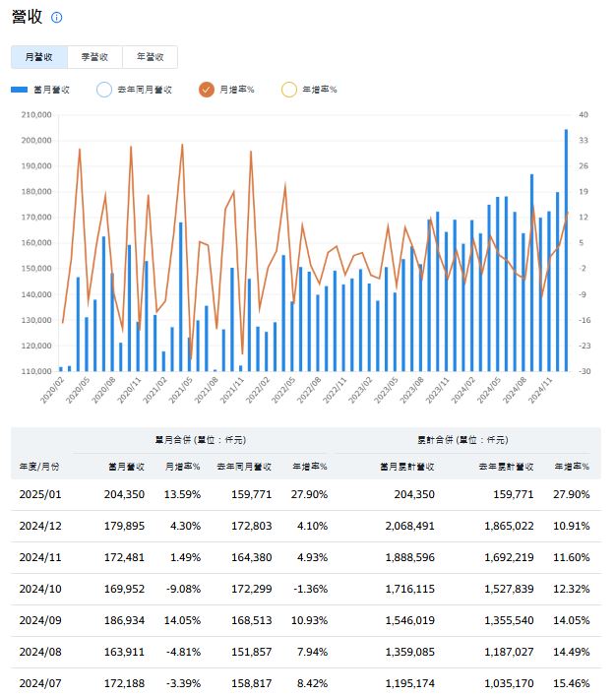Click the 1,888,596 cumulative revenue cell

pyautogui.click(x=410, y=557)
